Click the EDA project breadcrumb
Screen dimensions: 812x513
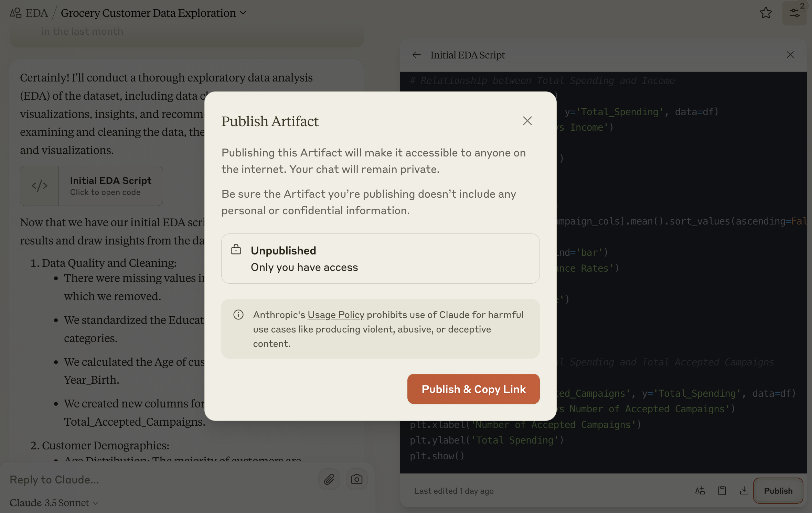(x=36, y=13)
